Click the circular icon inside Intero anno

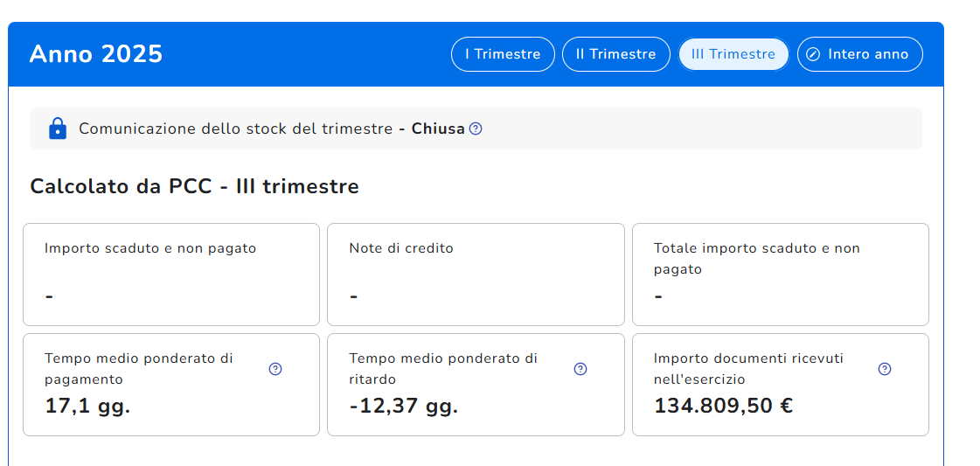click(813, 54)
